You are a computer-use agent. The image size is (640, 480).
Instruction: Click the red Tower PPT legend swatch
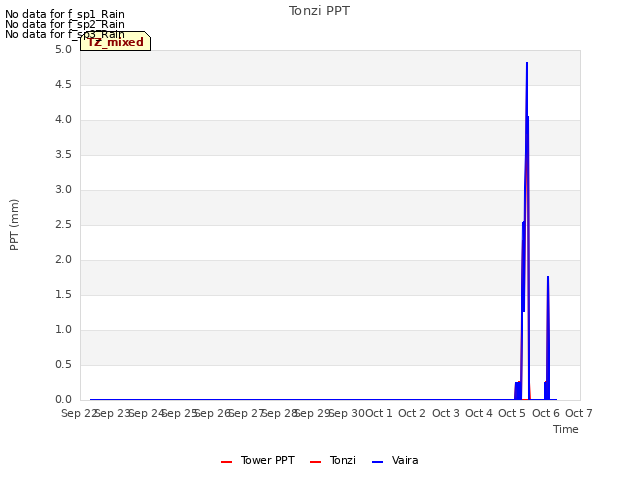coord(226,462)
